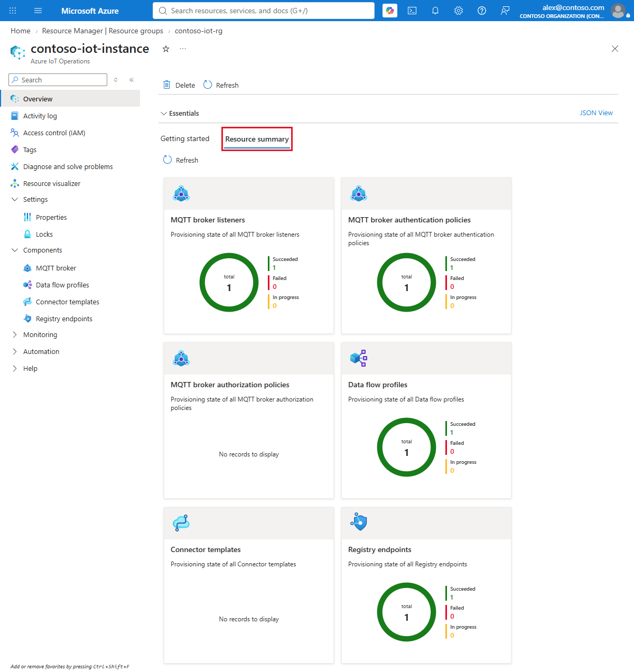The width and height of the screenshot is (634, 672).
Task: Open the JSON View link
Action: (x=596, y=113)
